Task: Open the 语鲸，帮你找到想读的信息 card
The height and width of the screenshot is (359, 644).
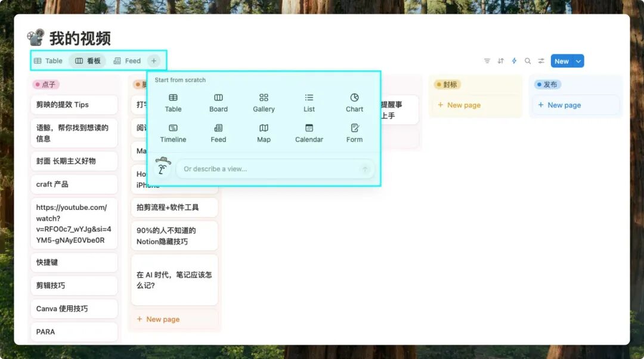Action: tap(75, 133)
